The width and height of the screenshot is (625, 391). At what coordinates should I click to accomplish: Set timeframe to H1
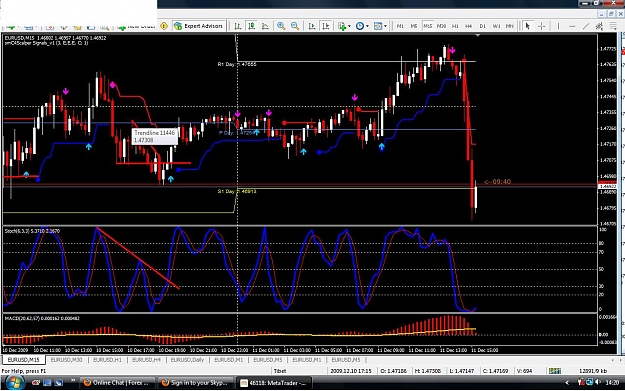pyautogui.click(x=455, y=26)
